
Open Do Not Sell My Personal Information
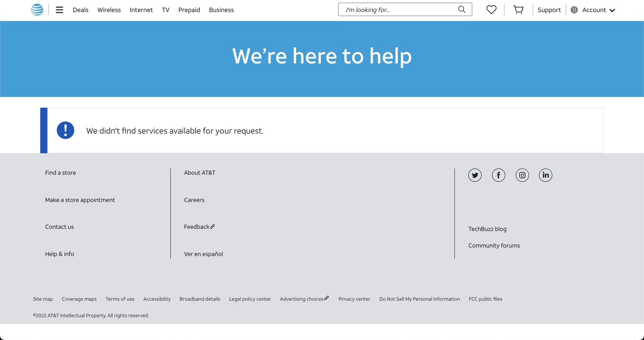pos(419,299)
